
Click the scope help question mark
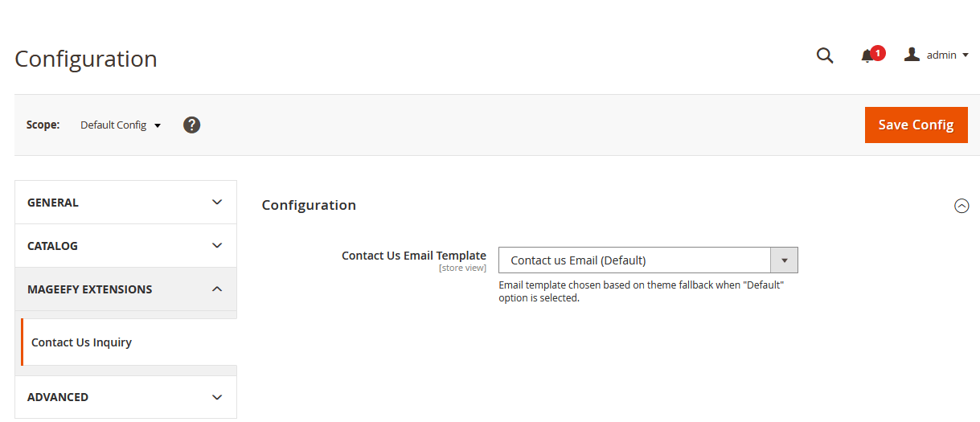[x=191, y=125]
